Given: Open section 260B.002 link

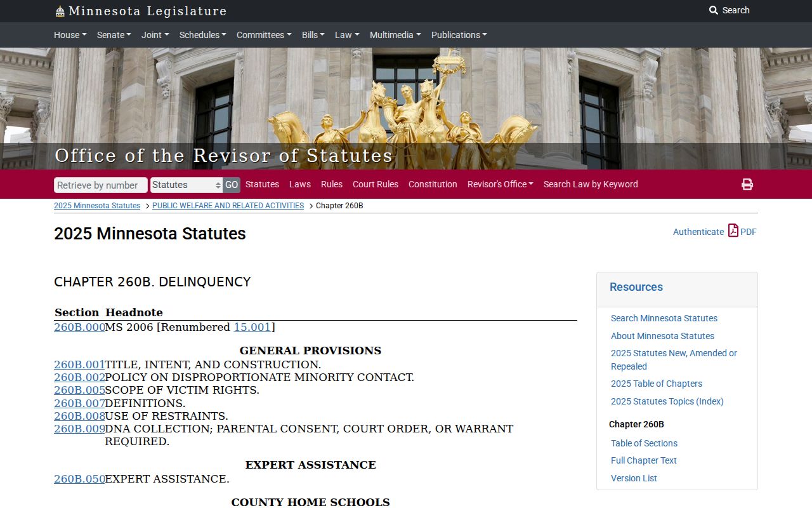Looking at the screenshot, I should pyautogui.click(x=79, y=377).
